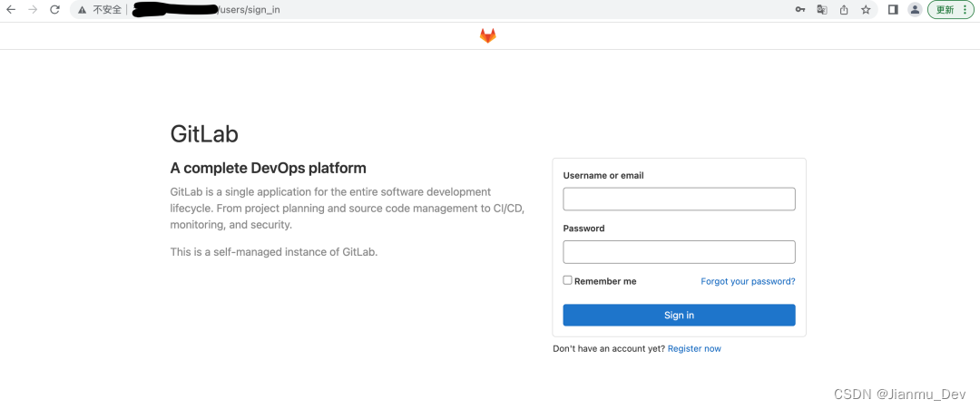
Task: Click the GitLab heading text
Action: click(x=204, y=134)
